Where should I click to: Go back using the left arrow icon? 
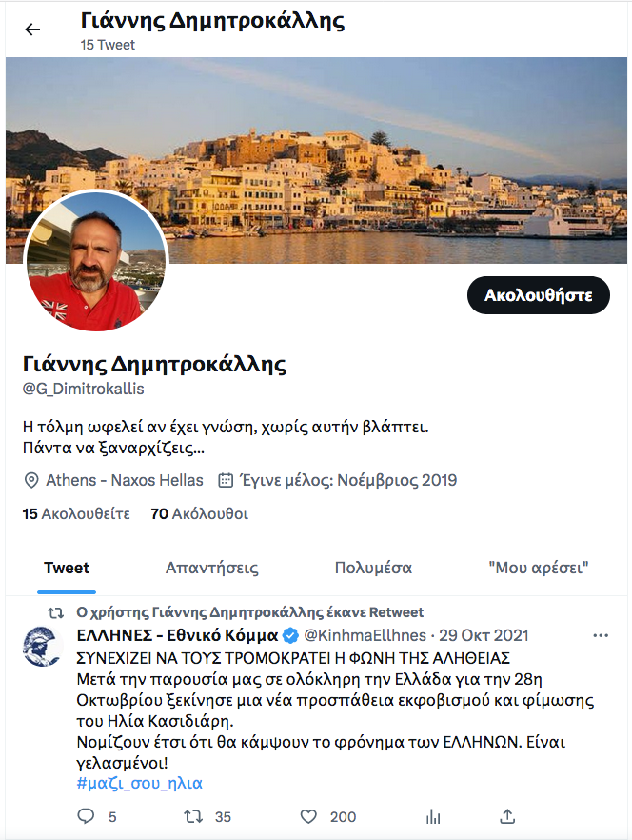32,30
